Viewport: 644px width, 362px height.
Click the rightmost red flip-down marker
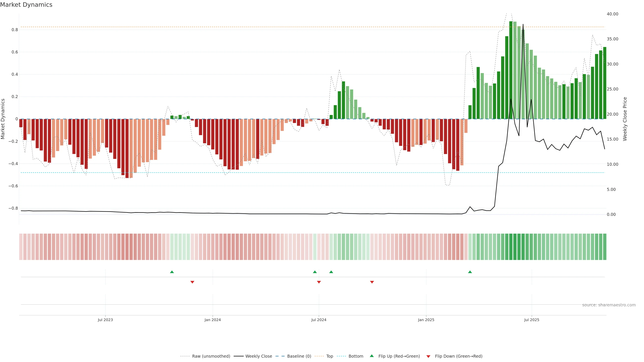pos(372,282)
